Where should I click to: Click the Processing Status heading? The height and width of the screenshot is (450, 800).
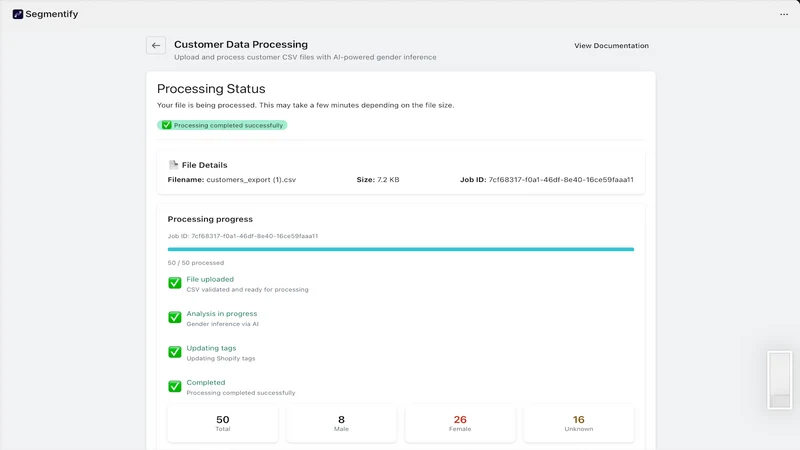[x=211, y=89]
